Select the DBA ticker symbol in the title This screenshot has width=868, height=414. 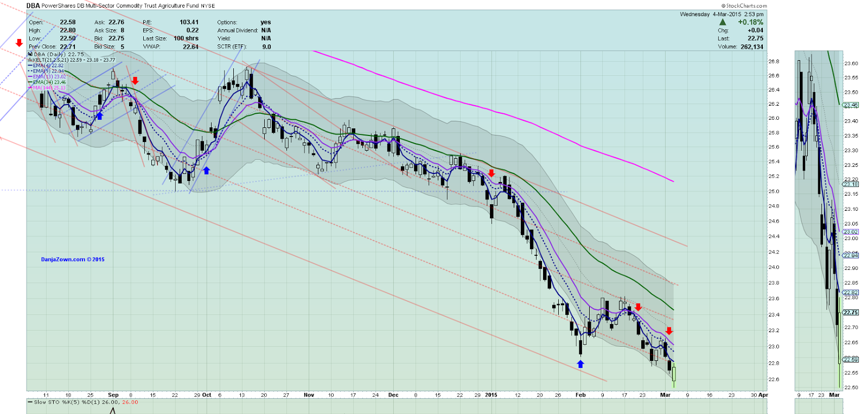coord(33,5)
